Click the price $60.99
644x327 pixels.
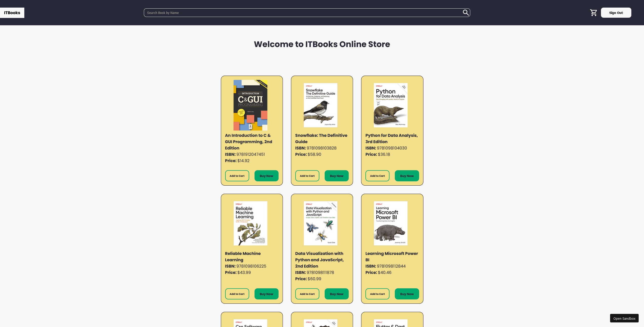[x=314, y=279]
